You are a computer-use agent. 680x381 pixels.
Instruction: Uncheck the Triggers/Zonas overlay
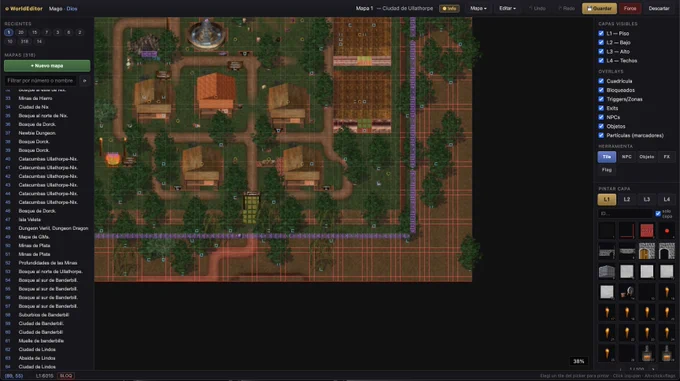(x=601, y=99)
